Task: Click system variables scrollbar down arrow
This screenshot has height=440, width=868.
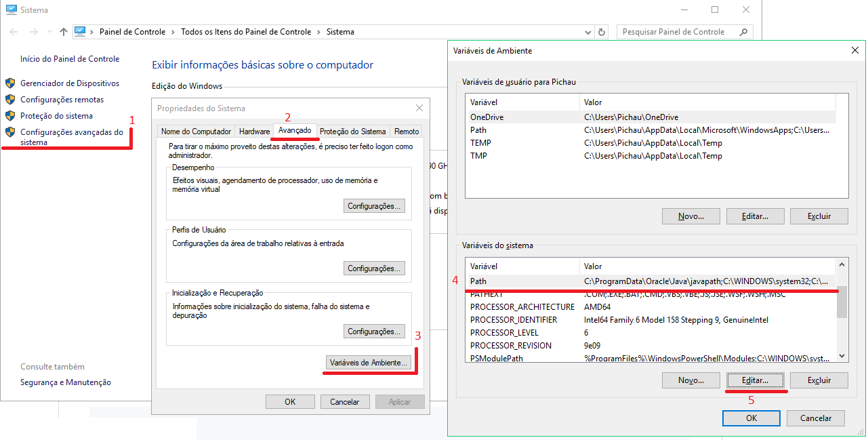Action: [x=842, y=356]
